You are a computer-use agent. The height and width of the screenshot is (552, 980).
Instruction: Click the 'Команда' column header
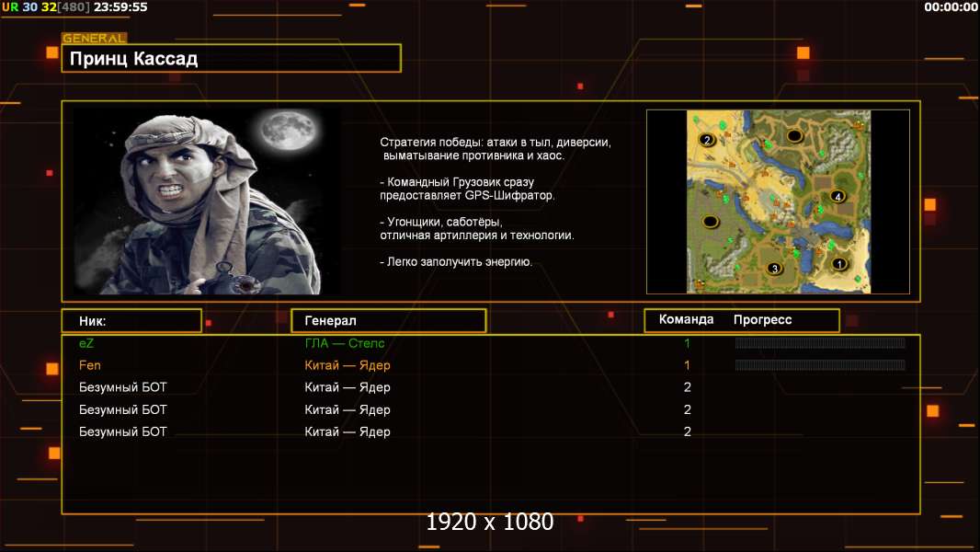tap(686, 319)
